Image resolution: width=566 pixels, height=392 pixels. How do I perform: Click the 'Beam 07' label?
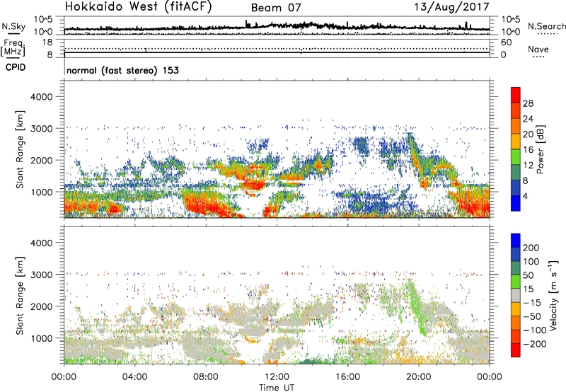(276, 8)
